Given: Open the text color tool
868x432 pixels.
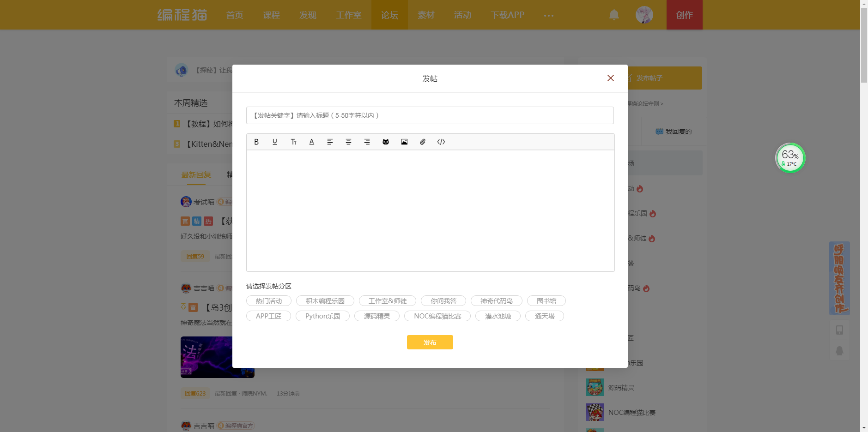Looking at the screenshot, I should point(312,142).
